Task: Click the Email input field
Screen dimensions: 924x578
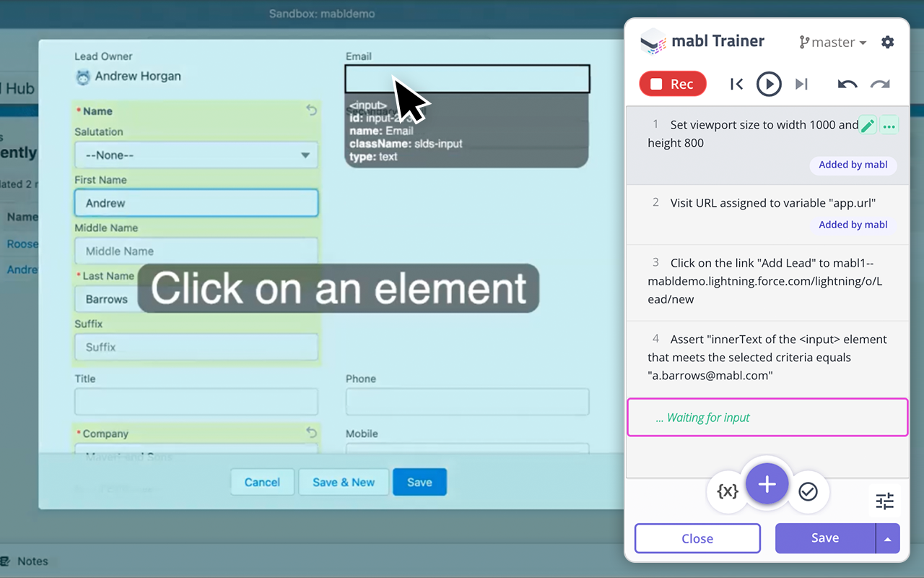Action: (467, 79)
